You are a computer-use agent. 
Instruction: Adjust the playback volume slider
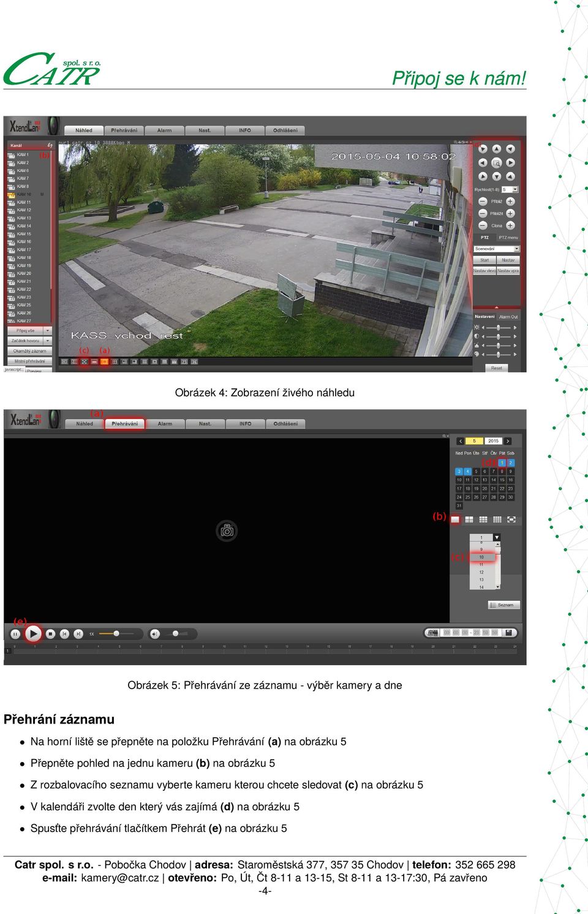(176, 633)
